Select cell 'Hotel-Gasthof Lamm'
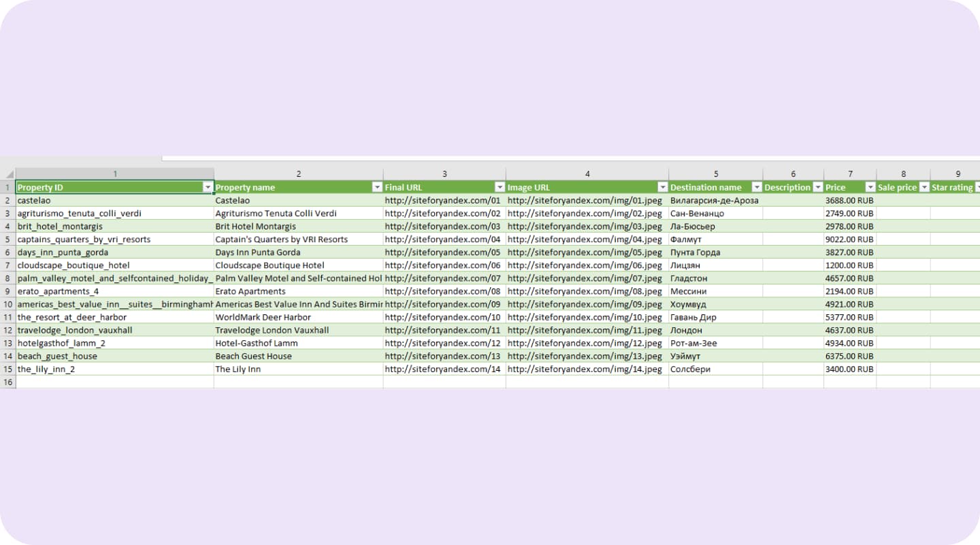Screen dimensions: 980x545 coord(299,343)
